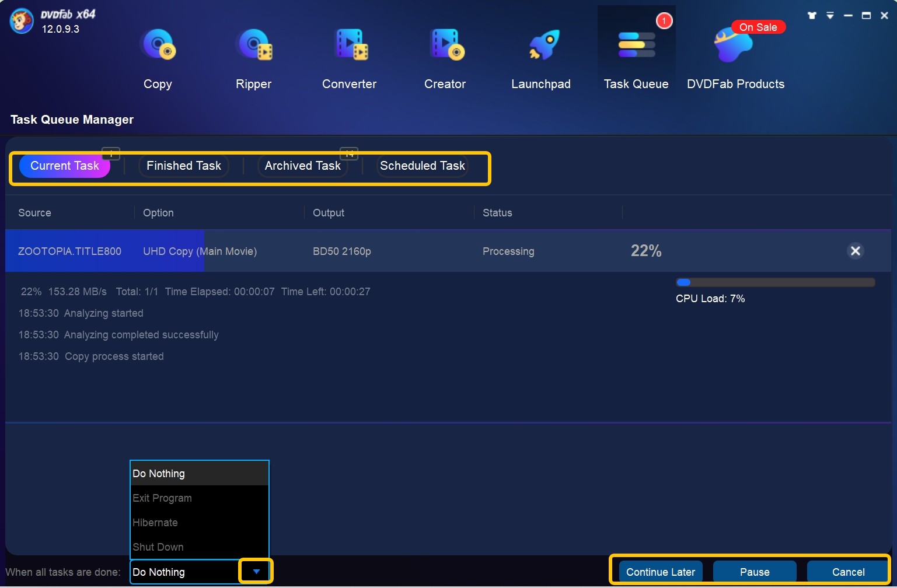Select the ZOOTOPIA.TITLE800 source entry
Viewport: 897px width, 588px height.
69,251
